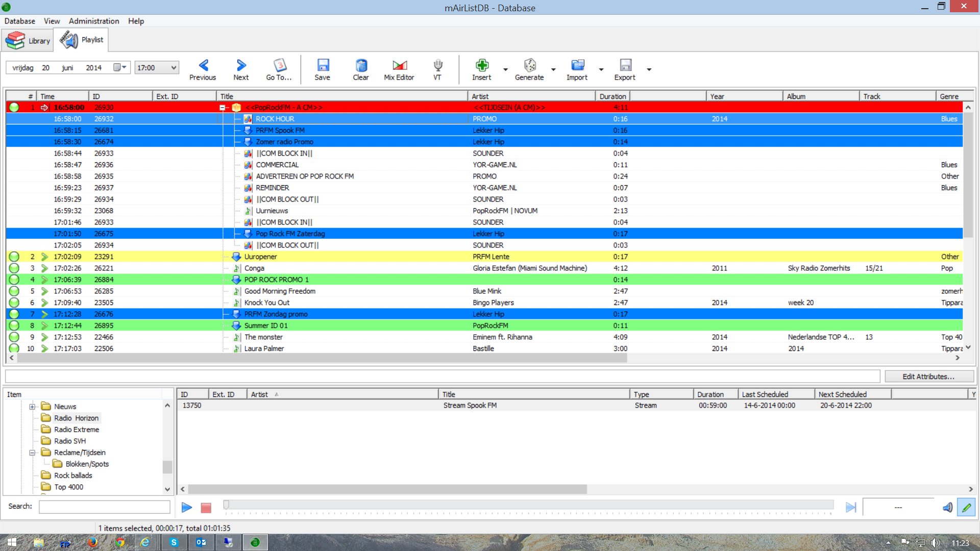Select the date dropdown field
980x551 pixels.
click(x=121, y=67)
